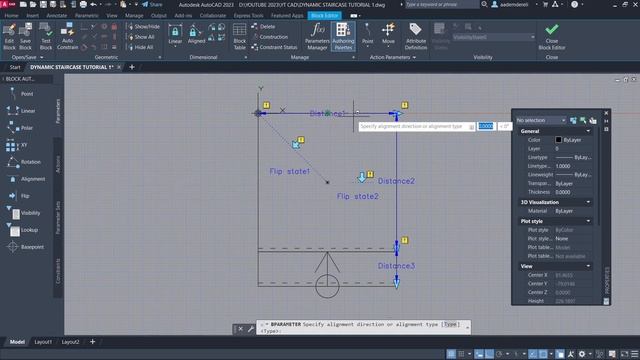Image resolution: width=640 pixels, height=360 pixels.
Task: Run Test Block from the ribbon
Action: pos(46,36)
